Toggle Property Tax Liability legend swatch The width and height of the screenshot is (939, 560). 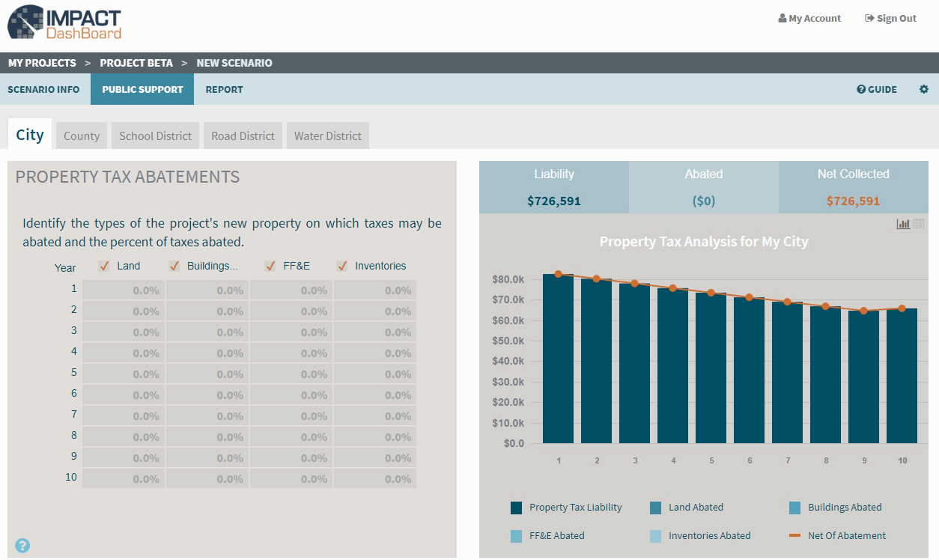(x=517, y=508)
